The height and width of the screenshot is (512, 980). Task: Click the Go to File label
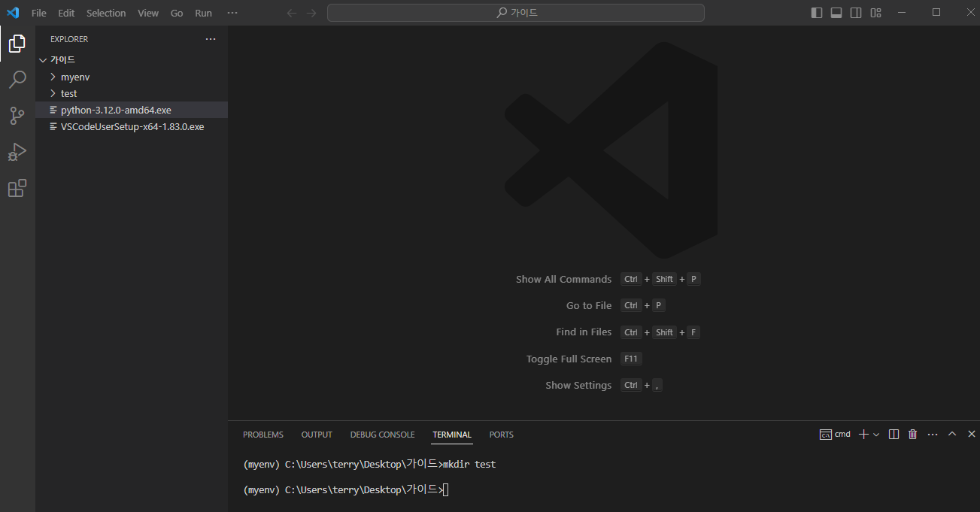point(589,305)
